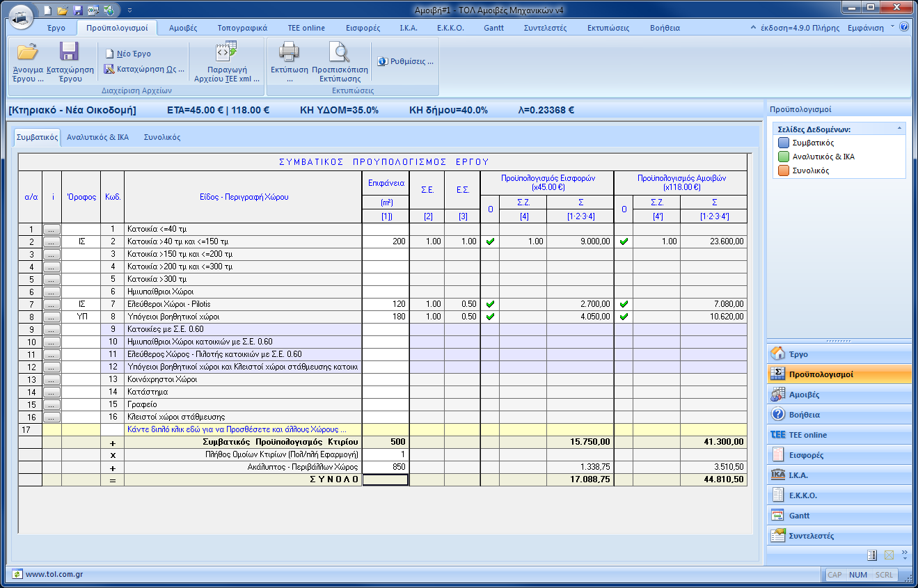
Task: Click the Προεπισκόπιση Εκτύπωσης magnifier icon
Action: click(340, 51)
